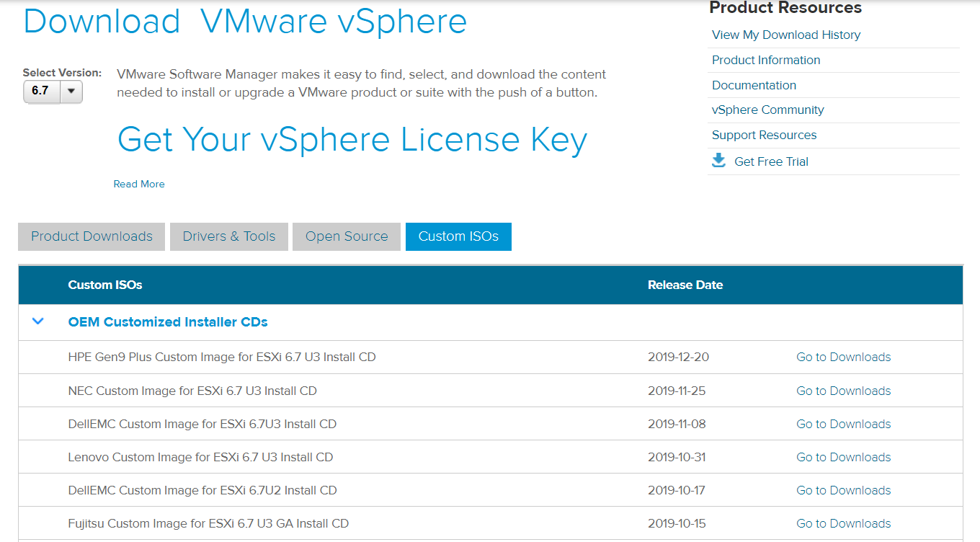Go to Downloads for DellEMC 6.7U2 image
This screenshot has width=980, height=542.
843,490
